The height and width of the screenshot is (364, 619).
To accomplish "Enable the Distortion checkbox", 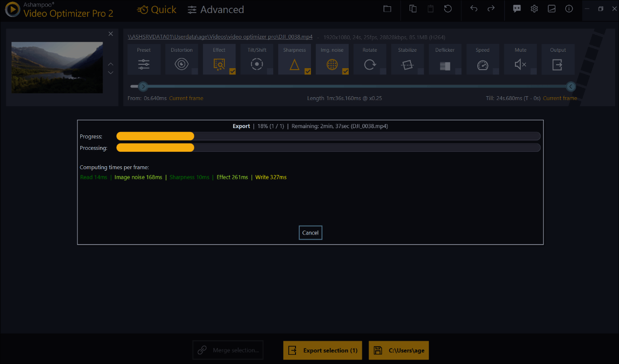I will pyautogui.click(x=194, y=72).
